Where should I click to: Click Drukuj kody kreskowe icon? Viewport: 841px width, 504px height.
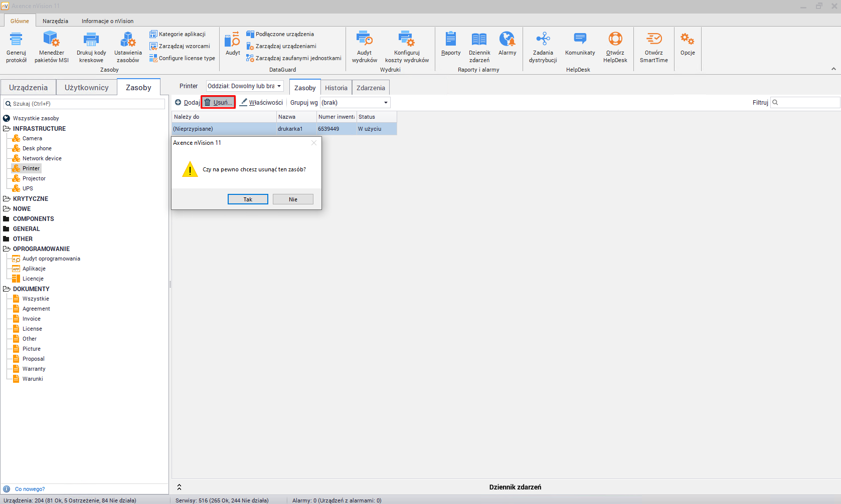coord(91,40)
